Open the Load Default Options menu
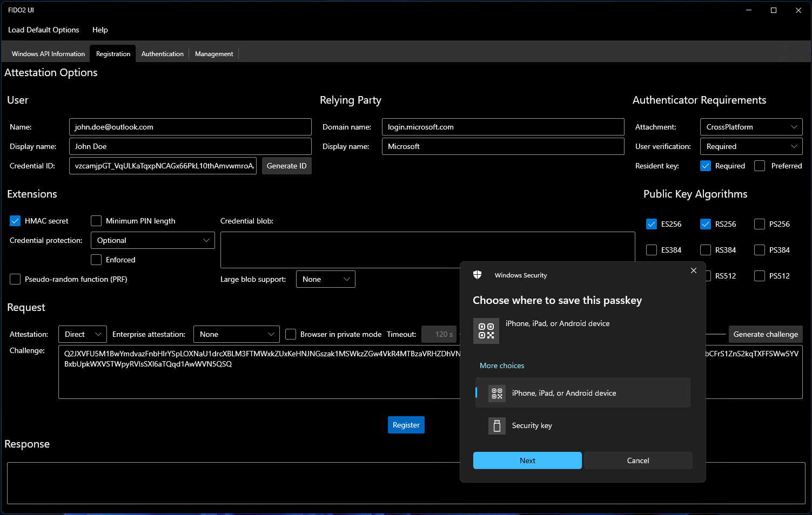 tap(44, 30)
